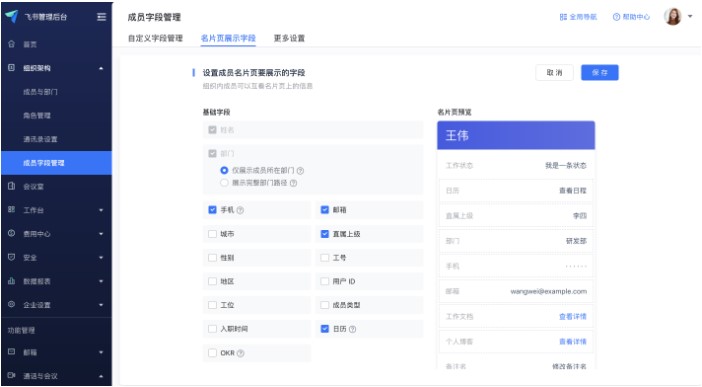Expand the 安全 sidebar arrow
The height and width of the screenshot is (387, 702).
(x=101, y=258)
